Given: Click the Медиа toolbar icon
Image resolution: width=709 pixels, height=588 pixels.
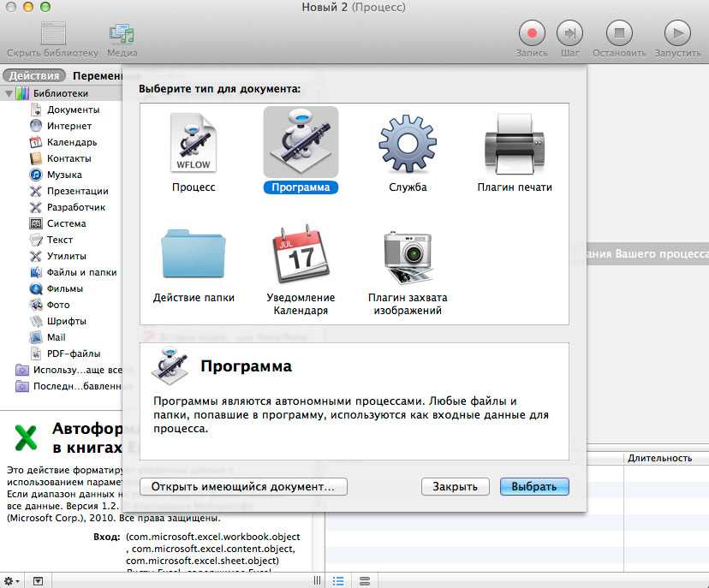Looking at the screenshot, I should point(122,36).
